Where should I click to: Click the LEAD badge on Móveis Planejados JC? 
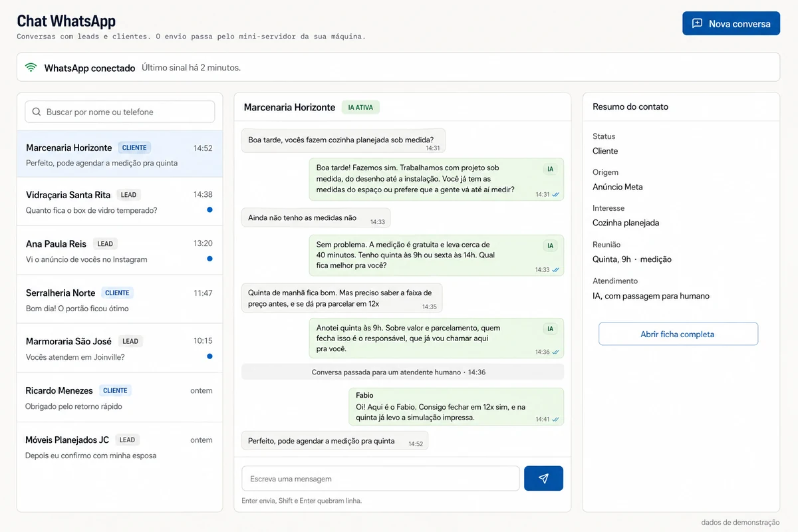(x=127, y=440)
